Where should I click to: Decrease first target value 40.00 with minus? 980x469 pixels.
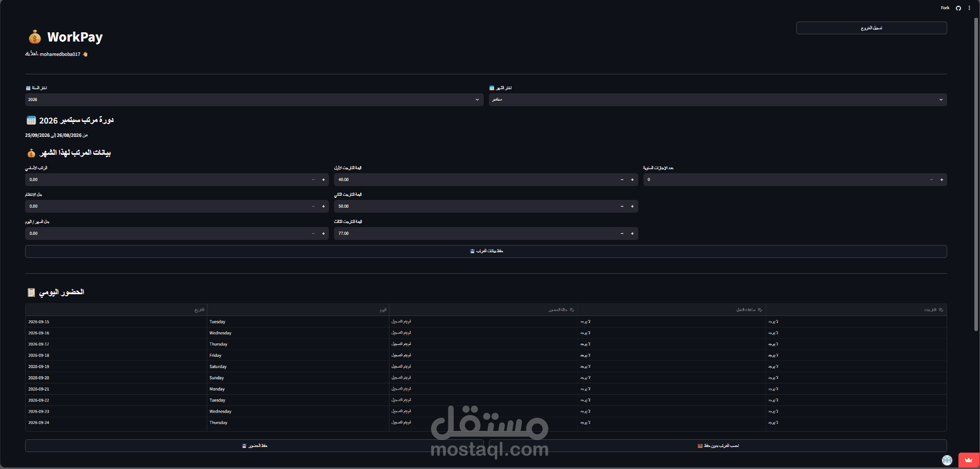[x=622, y=179]
